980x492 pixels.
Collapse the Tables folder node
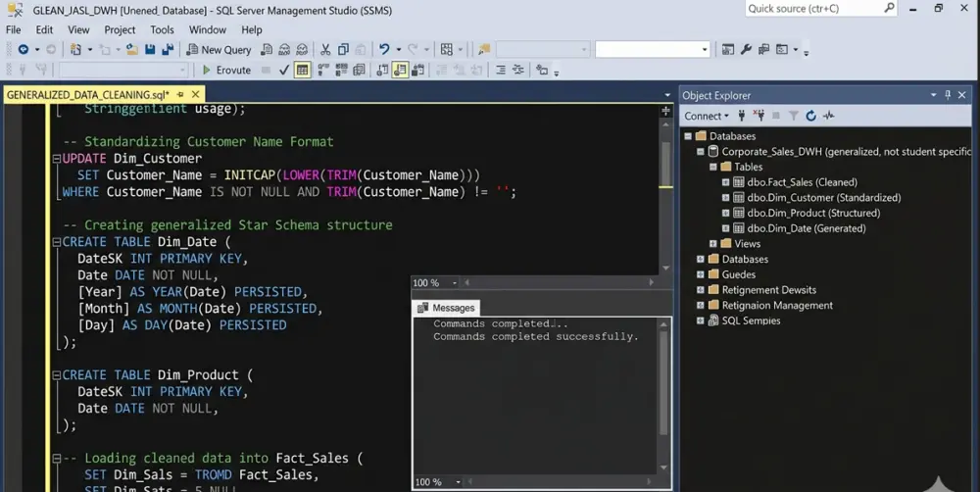click(x=713, y=167)
